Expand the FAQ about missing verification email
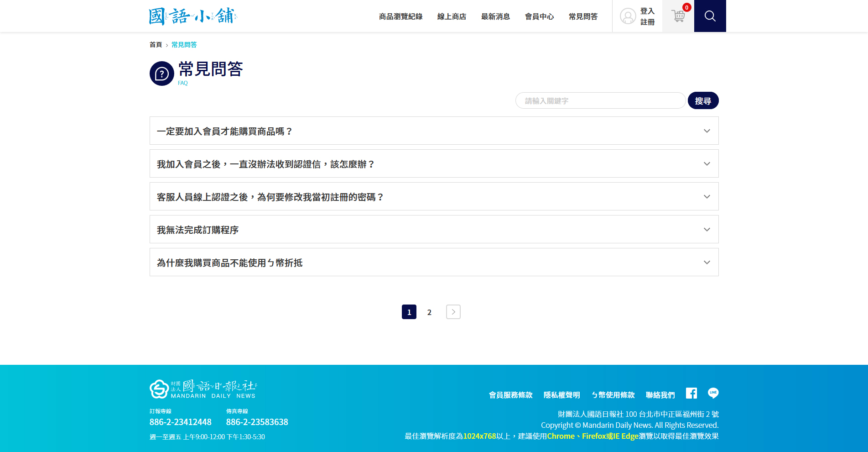This screenshot has height=452, width=868. click(x=433, y=163)
